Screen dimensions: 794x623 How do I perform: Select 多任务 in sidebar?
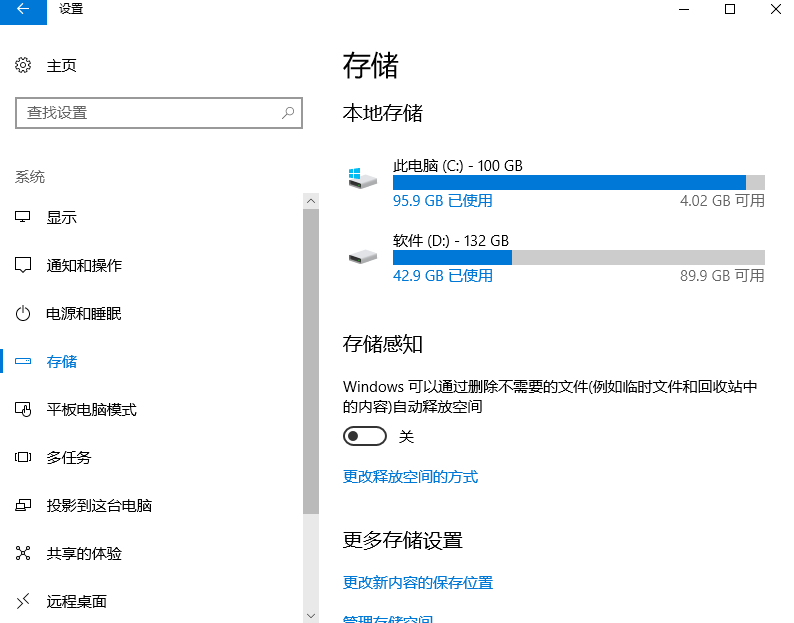click(69, 457)
